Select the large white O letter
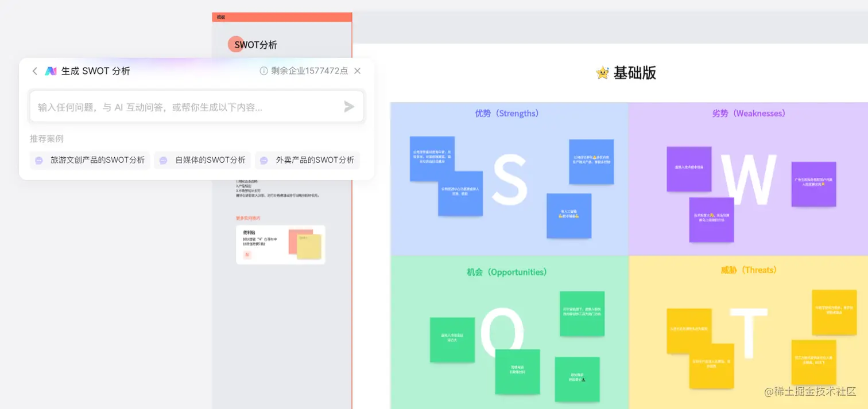Screen dimensions: 868x409 point(502,334)
